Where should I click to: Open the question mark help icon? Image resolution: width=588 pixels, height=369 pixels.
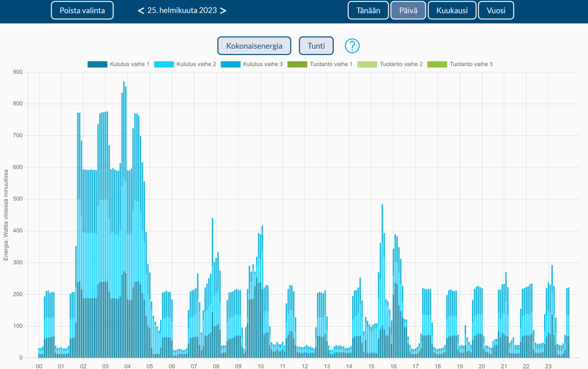click(x=352, y=46)
